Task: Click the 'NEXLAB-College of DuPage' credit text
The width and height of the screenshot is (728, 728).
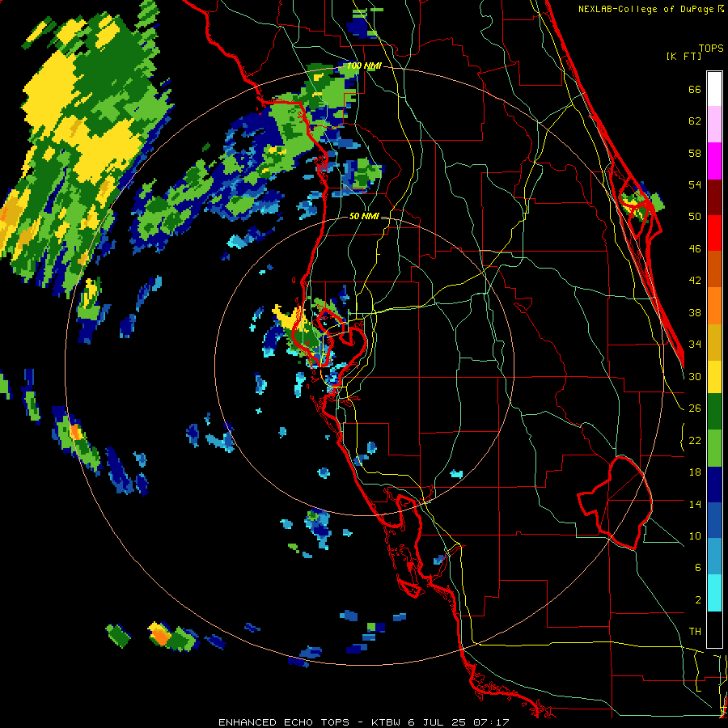Action: tap(647, 9)
